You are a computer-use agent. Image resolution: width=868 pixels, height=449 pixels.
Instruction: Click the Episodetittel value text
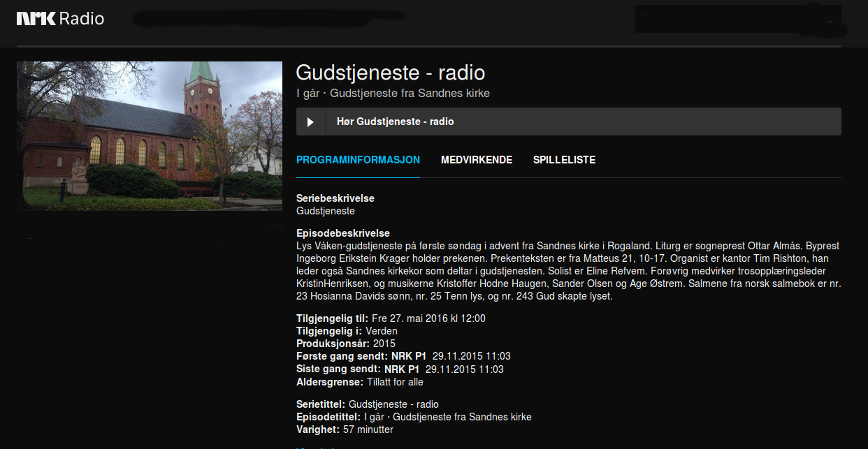click(x=447, y=417)
